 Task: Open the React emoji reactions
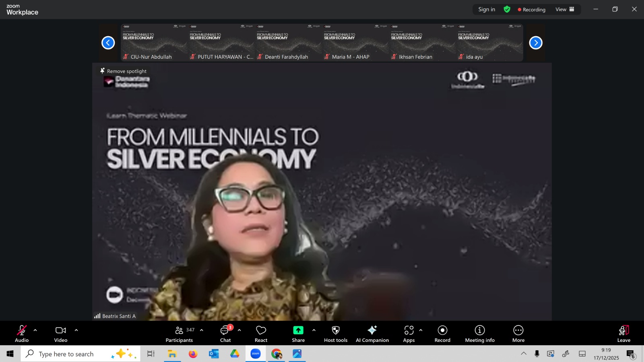pyautogui.click(x=261, y=334)
